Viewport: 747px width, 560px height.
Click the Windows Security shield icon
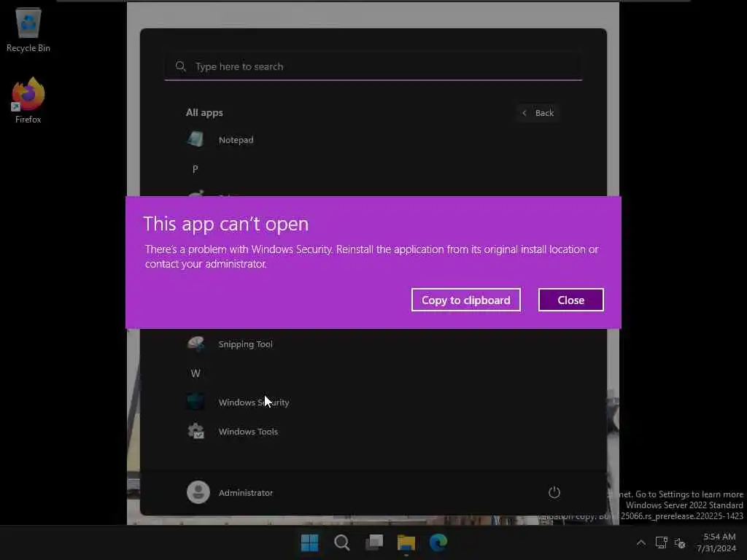pos(196,402)
